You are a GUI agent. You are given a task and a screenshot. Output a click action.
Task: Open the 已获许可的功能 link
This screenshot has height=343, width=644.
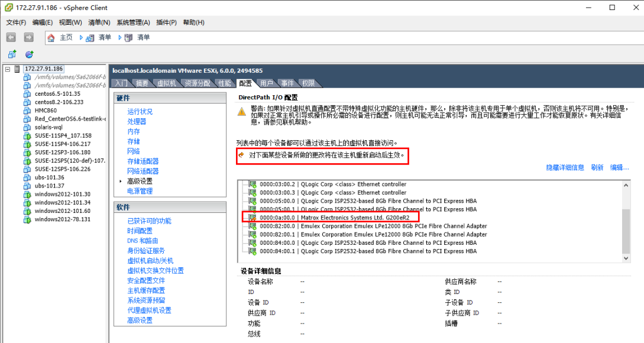click(149, 221)
